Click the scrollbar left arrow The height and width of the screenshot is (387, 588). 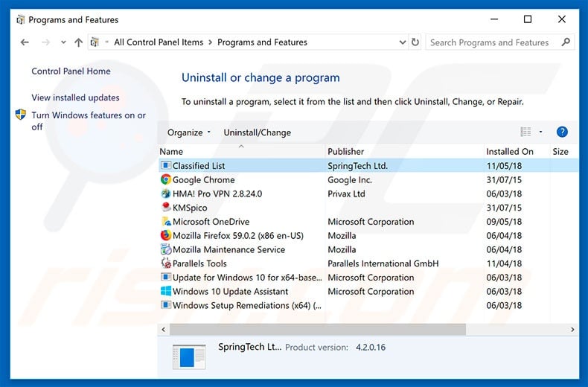[x=164, y=330]
